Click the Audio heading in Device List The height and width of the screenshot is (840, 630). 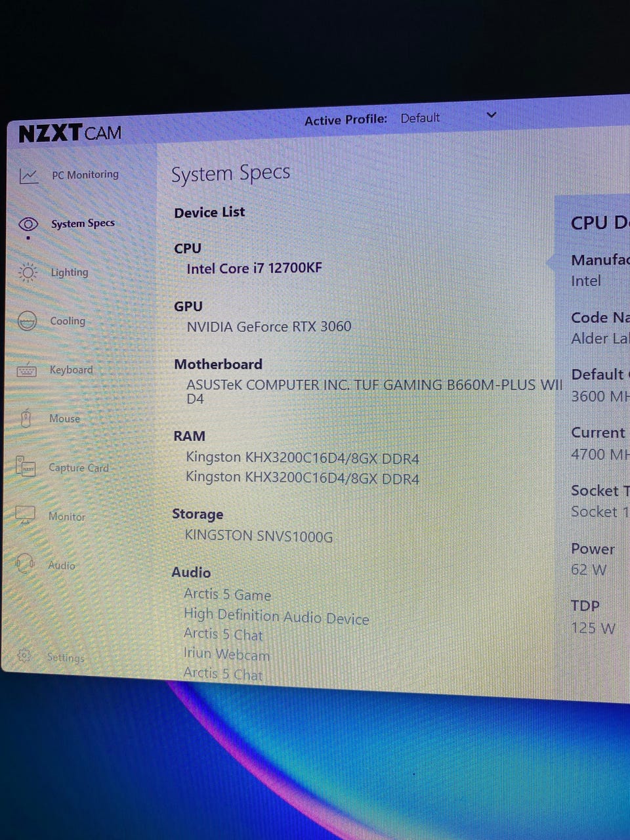click(191, 572)
